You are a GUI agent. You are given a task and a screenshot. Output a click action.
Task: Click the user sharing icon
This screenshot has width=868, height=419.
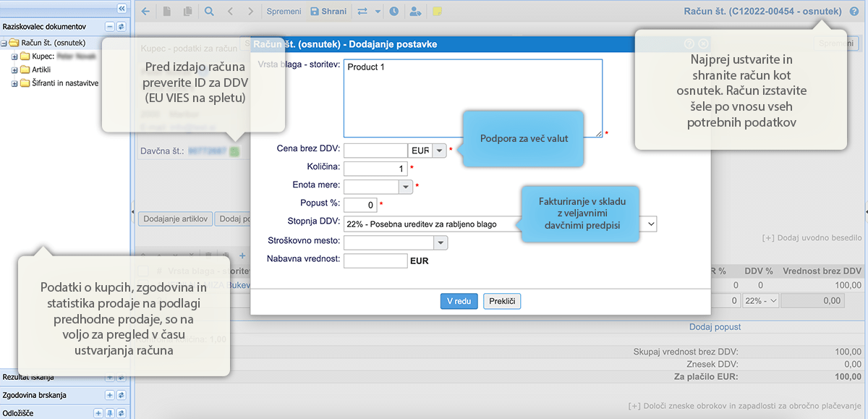tap(415, 12)
